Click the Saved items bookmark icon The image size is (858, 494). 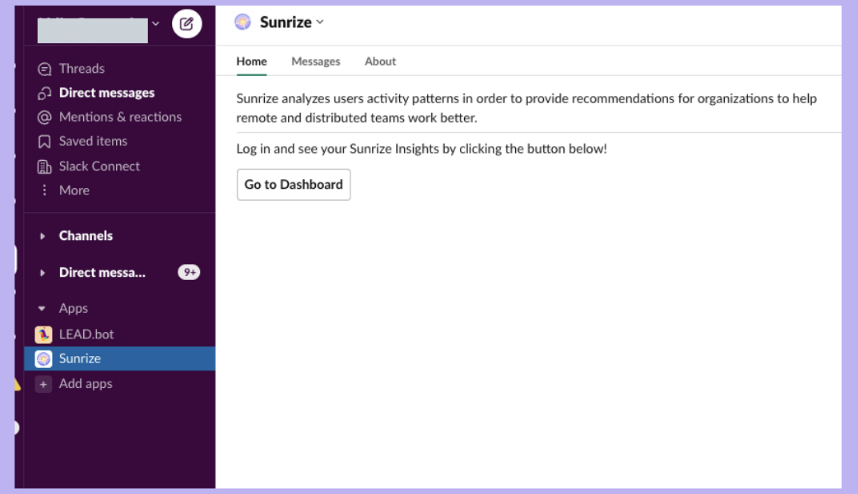tap(44, 142)
